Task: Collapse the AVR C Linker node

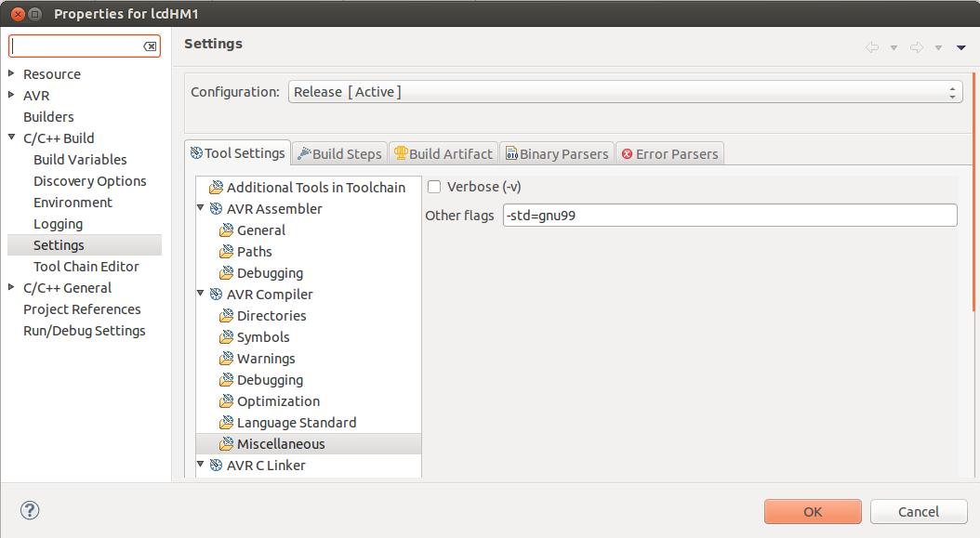Action: [x=201, y=465]
